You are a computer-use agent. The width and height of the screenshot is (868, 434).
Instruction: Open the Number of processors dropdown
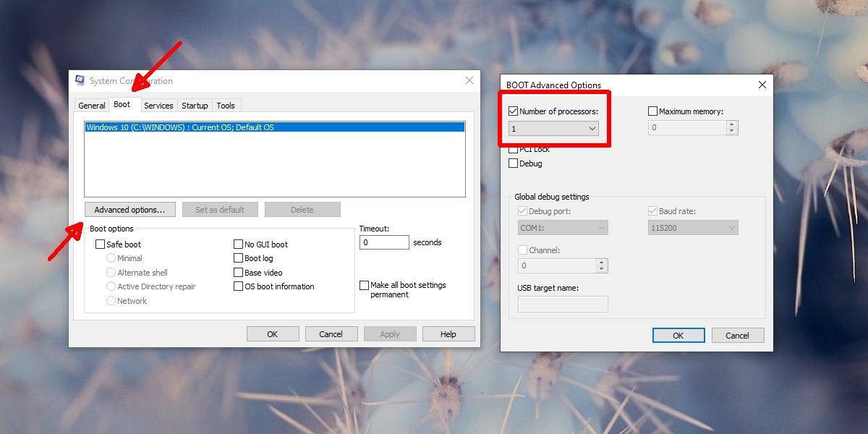pyautogui.click(x=553, y=129)
